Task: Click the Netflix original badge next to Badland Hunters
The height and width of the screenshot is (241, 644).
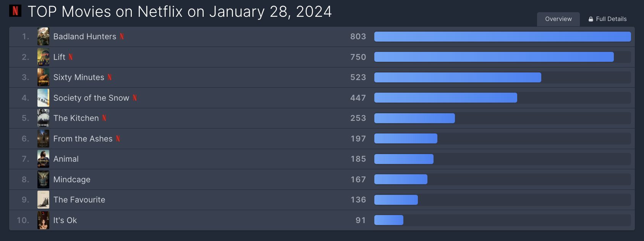Action: (x=122, y=36)
